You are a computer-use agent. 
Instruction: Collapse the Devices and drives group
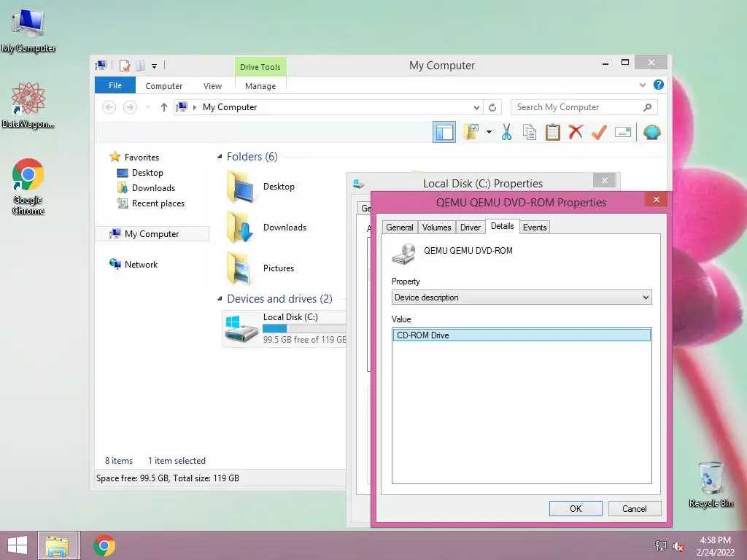[220, 298]
